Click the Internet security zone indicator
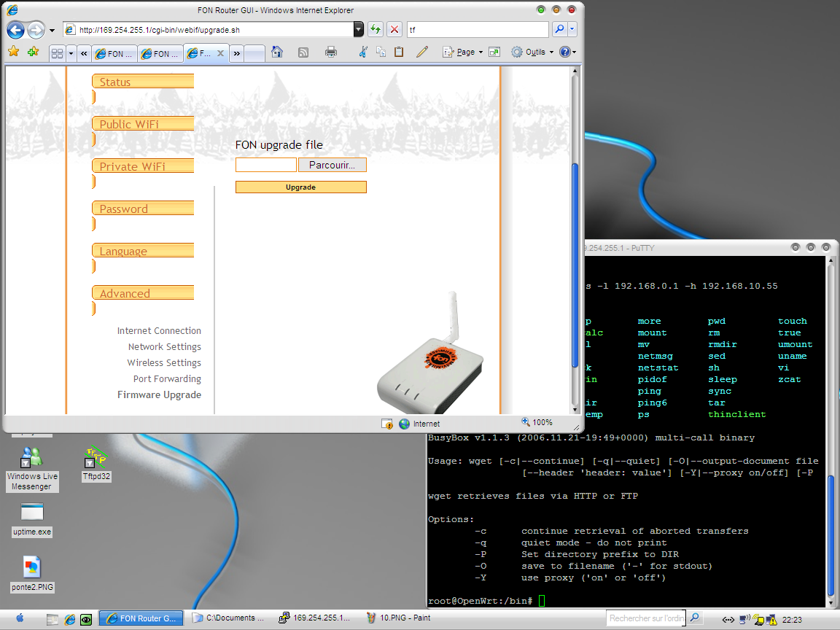Viewport: 840px width, 630px height. tap(419, 424)
